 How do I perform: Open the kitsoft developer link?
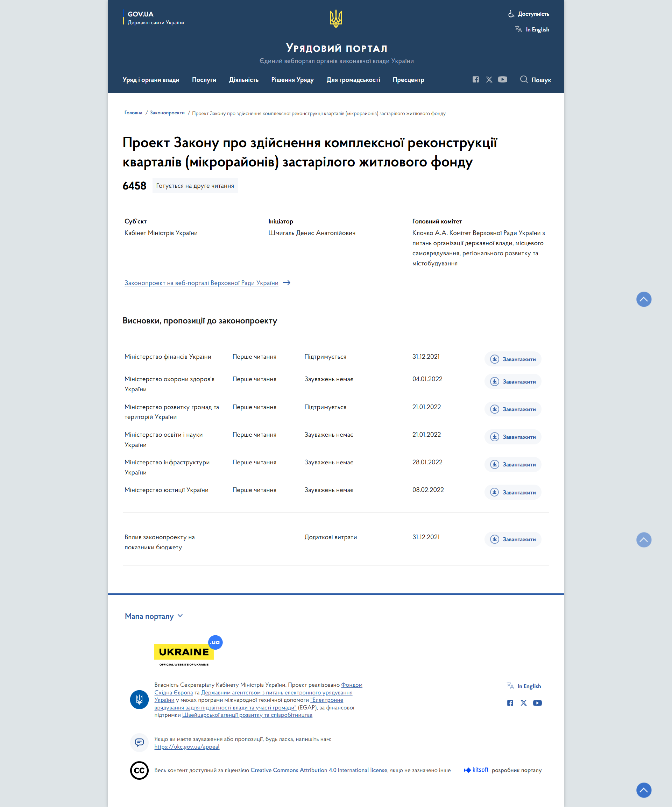pyautogui.click(x=476, y=770)
